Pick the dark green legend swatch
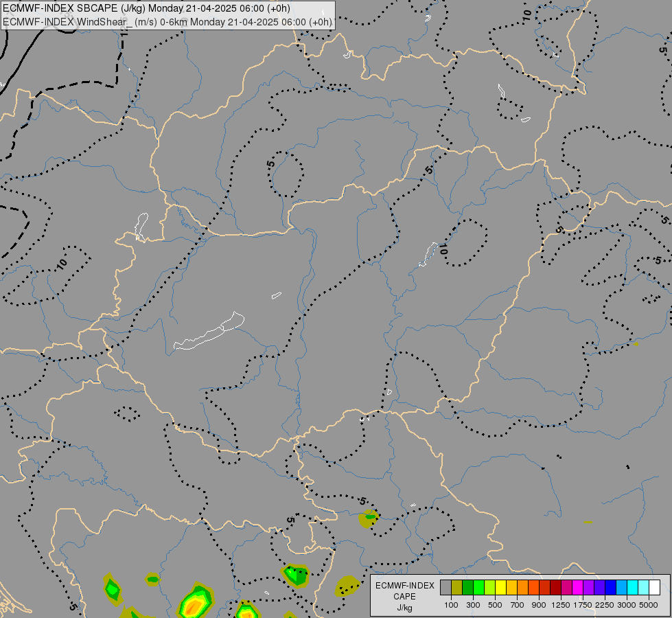Viewport: 672px width, 618px height. coord(467,588)
